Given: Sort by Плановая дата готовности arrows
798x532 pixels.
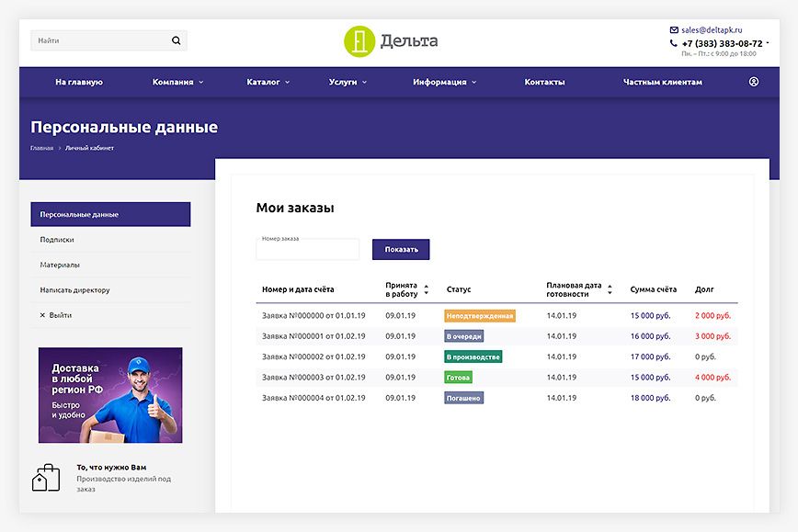Looking at the screenshot, I should point(610,290).
